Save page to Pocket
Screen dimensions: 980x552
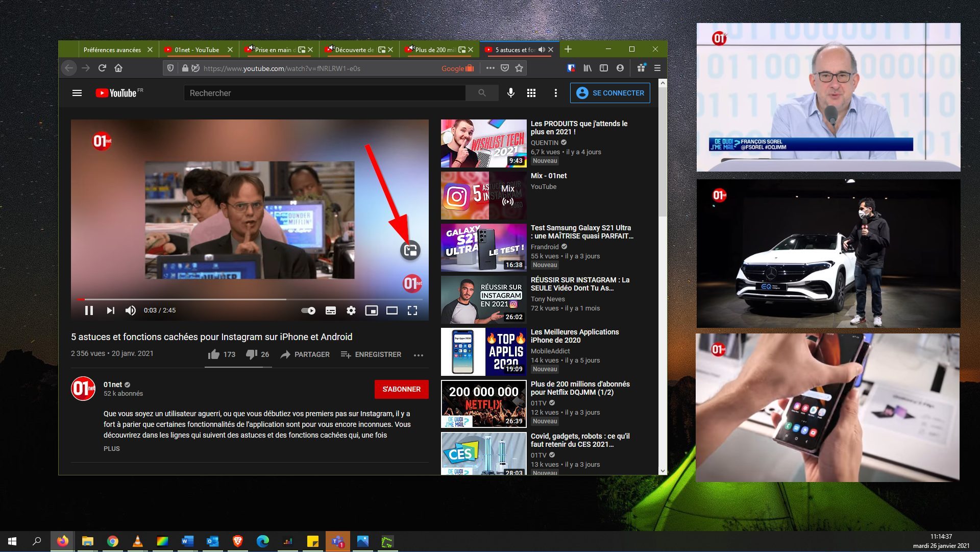pyautogui.click(x=505, y=68)
